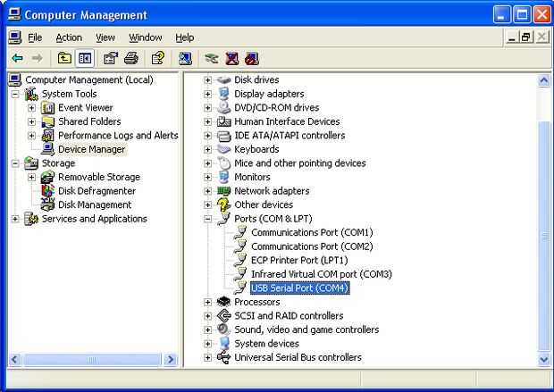
Task: Click the Network adapters category icon
Action: click(223, 191)
